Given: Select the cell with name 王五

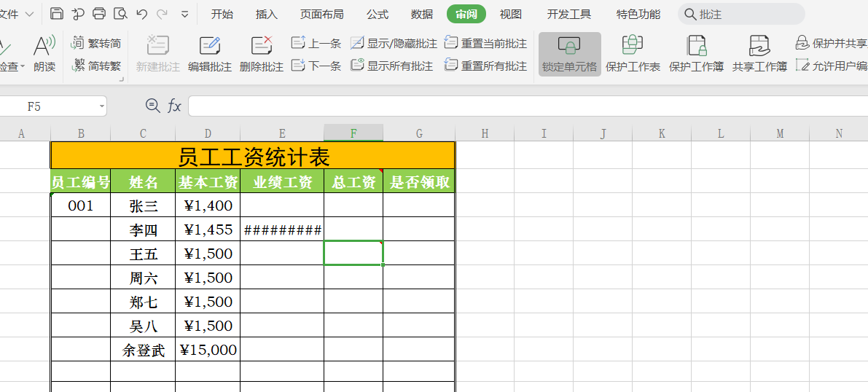Looking at the screenshot, I should [x=143, y=254].
